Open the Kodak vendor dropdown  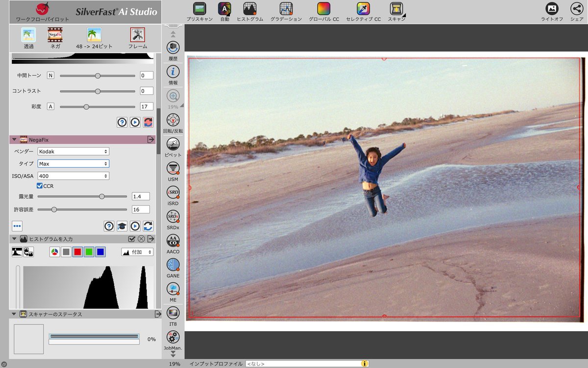pos(73,152)
